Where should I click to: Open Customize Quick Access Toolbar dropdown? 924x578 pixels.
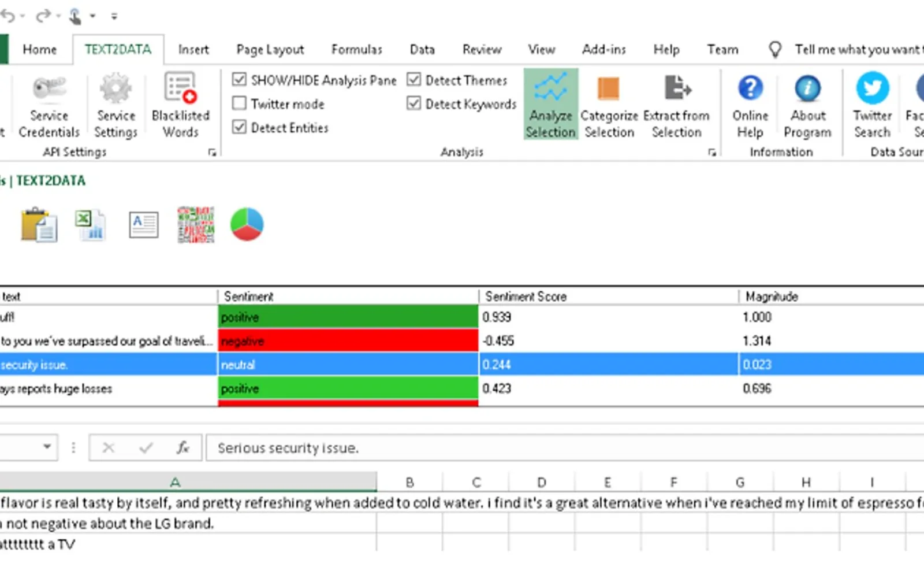tap(114, 16)
